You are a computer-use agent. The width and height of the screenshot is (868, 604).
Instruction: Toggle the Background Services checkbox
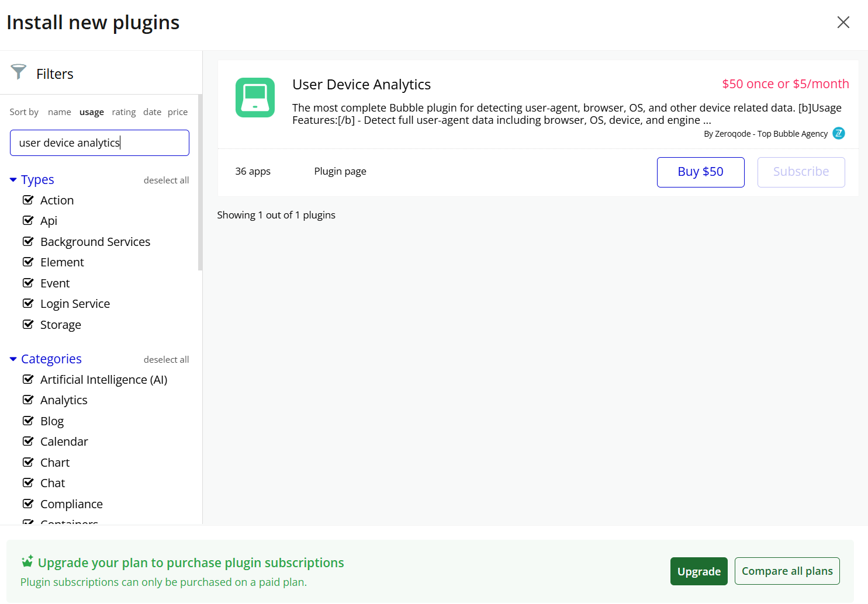(28, 242)
